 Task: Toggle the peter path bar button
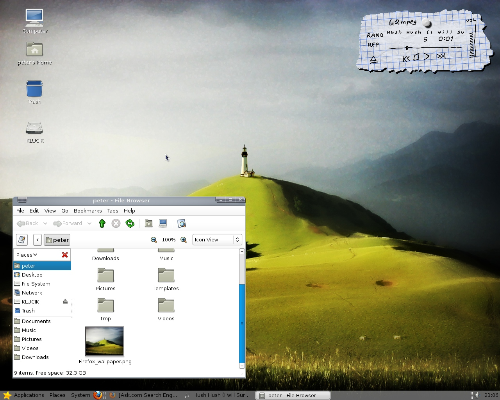(x=57, y=240)
